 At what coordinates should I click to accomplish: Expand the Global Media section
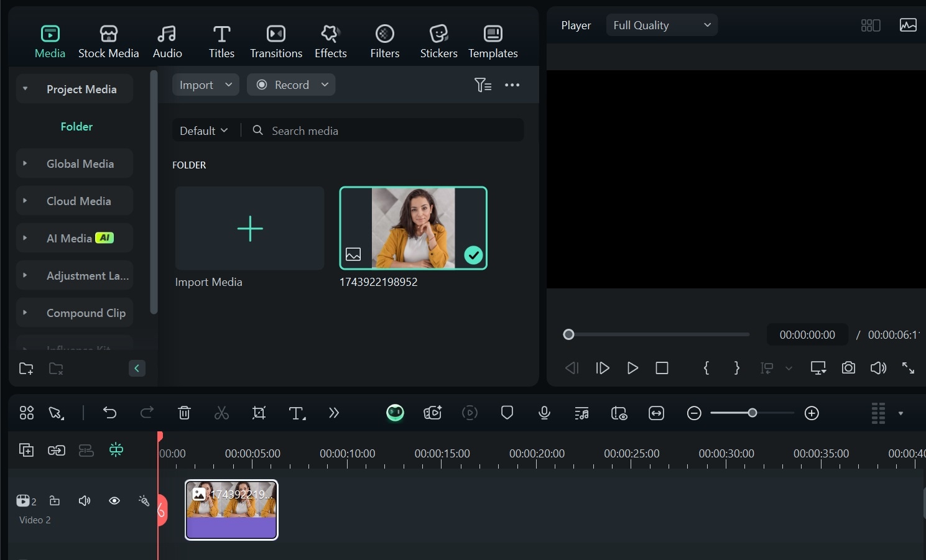coord(25,163)
